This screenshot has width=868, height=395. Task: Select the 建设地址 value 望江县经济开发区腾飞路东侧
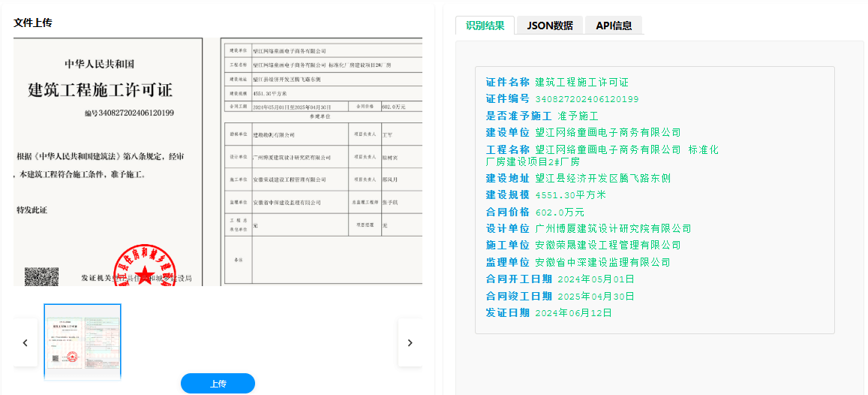[x=603, y=179]
